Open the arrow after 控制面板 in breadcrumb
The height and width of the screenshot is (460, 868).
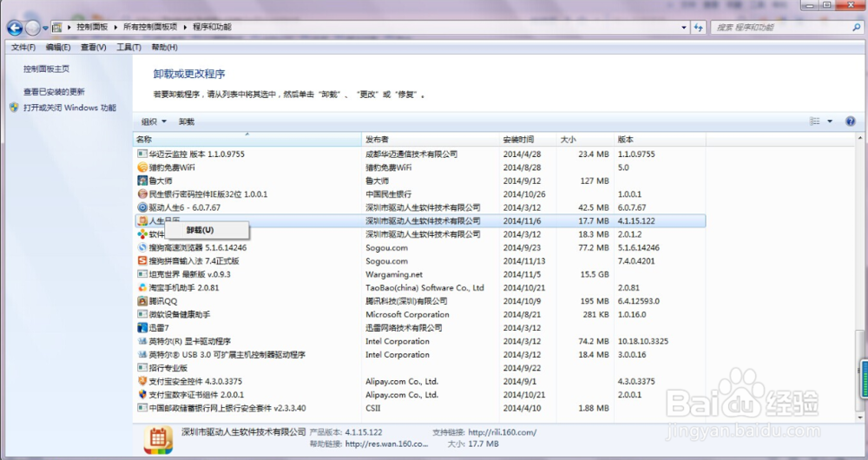pyautogui.click(x=116, y=27)
